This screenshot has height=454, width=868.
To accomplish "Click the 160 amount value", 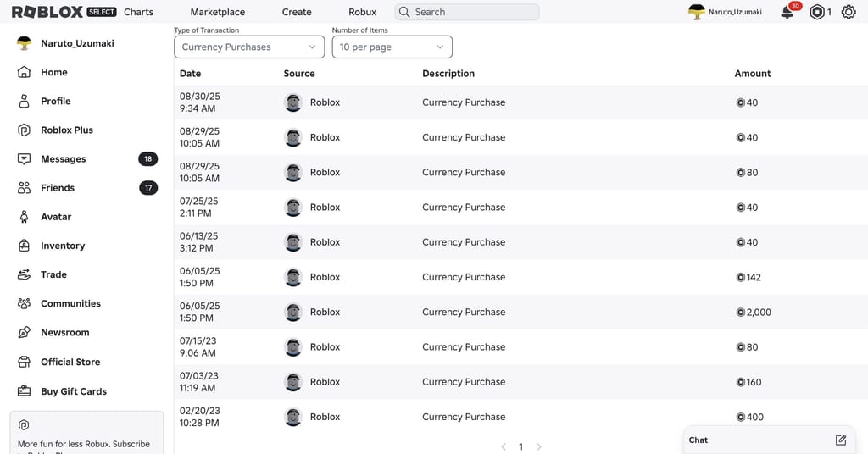I will tap(754, 382).
